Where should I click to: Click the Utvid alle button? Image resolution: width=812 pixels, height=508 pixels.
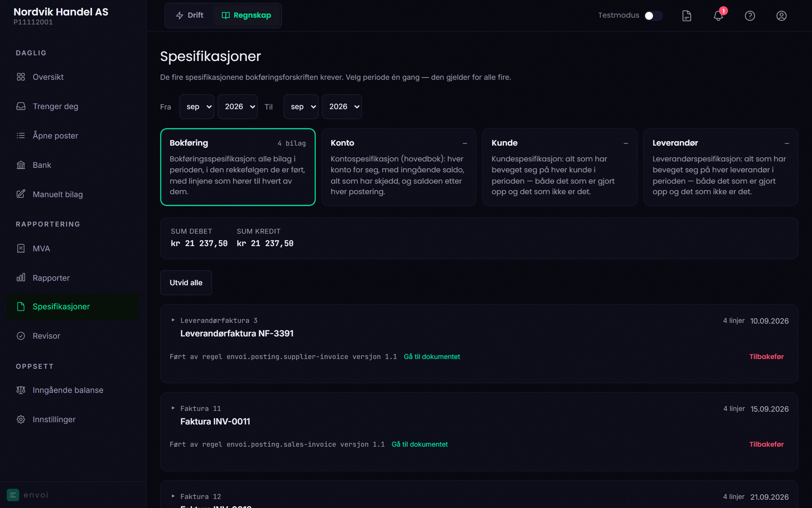pos(186,283)
